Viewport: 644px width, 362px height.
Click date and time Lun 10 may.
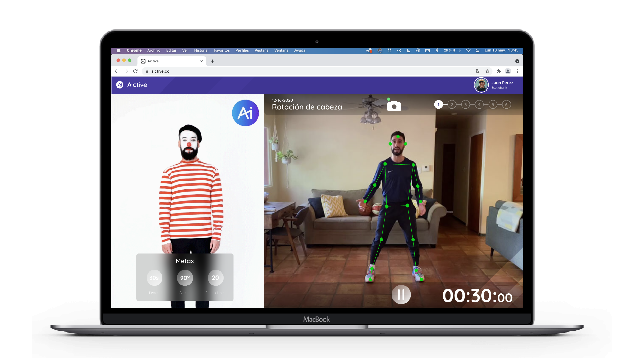point(501,50)
